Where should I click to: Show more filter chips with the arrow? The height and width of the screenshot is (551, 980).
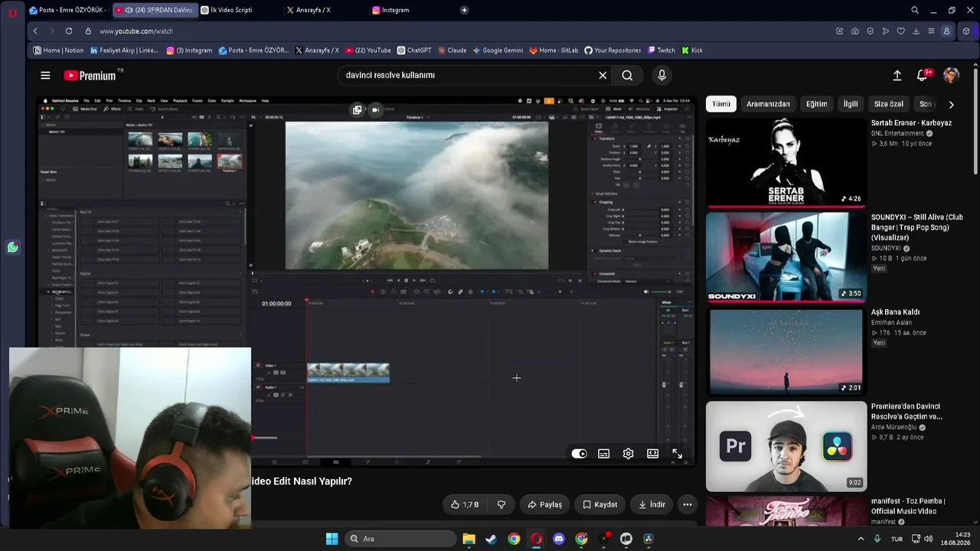pos(951,104)
